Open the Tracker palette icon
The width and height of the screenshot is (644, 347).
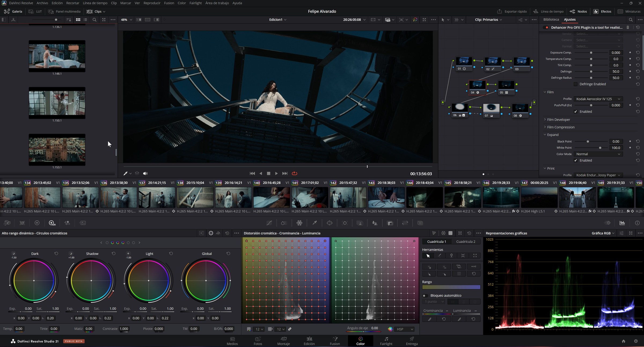(345, 223)
